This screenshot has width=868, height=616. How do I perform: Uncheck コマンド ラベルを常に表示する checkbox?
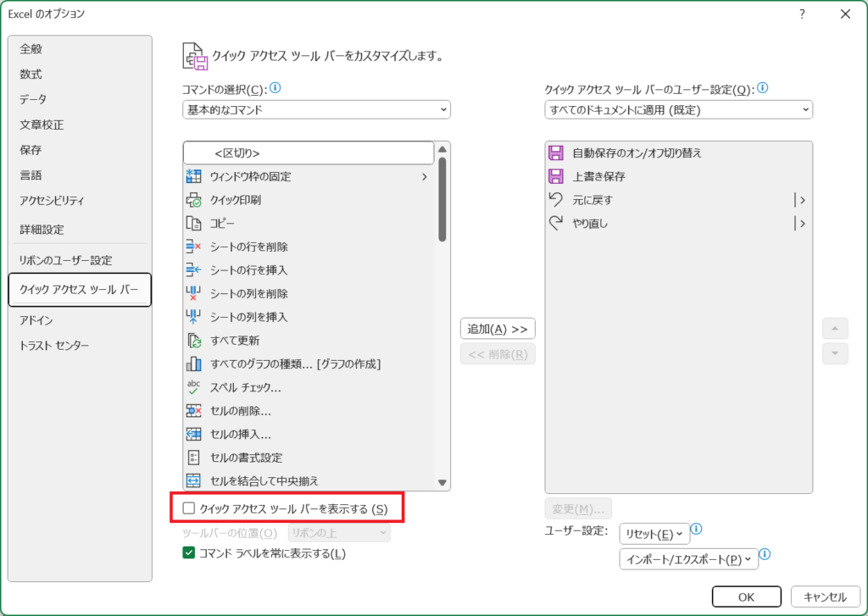189,553
